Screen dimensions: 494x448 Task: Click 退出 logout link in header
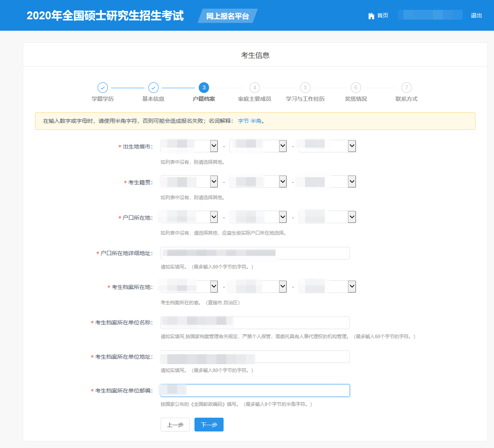pos(476,16)
